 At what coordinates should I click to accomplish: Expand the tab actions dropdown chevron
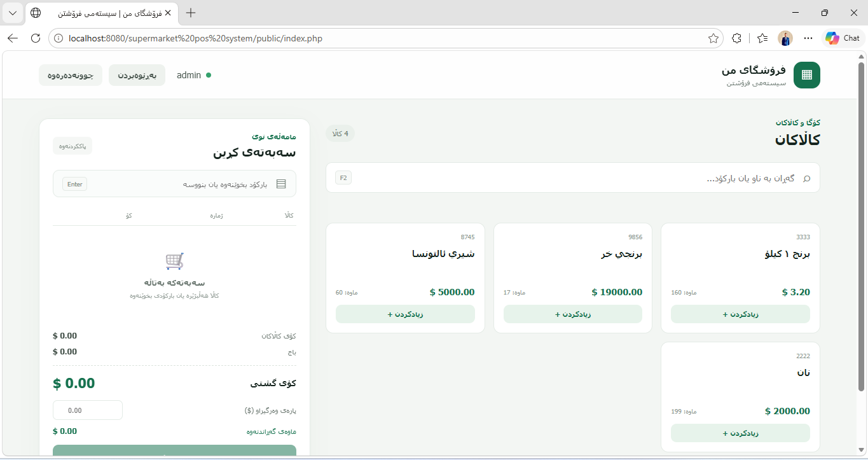click(13, 13)
